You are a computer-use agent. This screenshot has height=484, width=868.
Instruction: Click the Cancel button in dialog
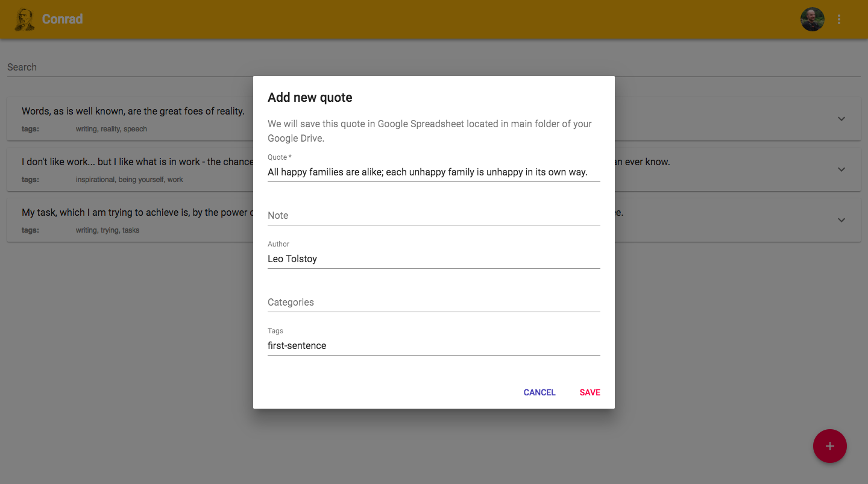pyautogui.click(x=539, y=392)
